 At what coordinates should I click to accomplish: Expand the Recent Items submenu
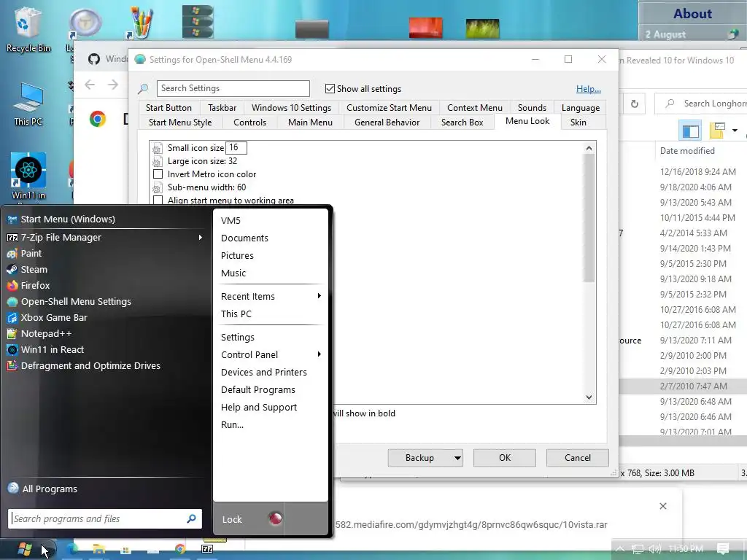tap(319, 296)
